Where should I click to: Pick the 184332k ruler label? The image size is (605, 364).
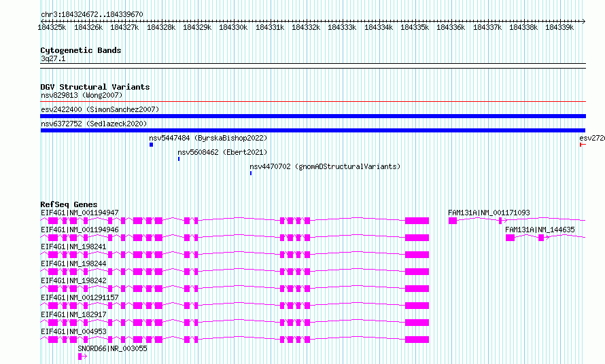click(306, 27)
